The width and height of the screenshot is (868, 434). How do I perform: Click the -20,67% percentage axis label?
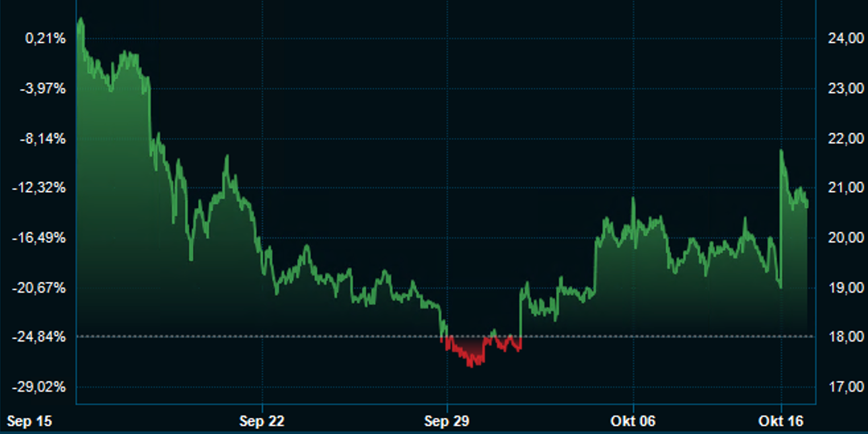click(41, 287)
